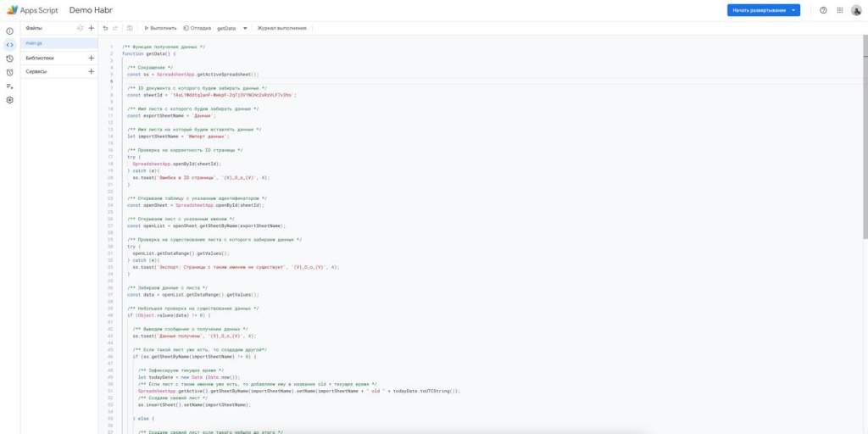Click the '} else {' code line
The width and height of the screenshot is (868, 434).
coord(142,419)
